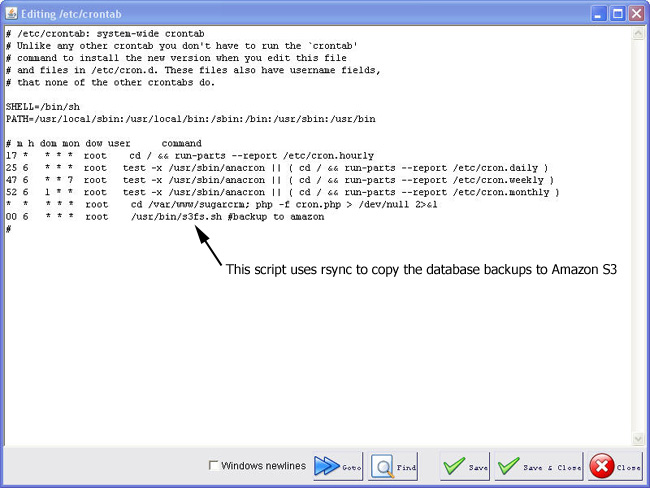The height and width of the screenshot is (488, 650).
Task: Click the sugarcrm cron.php line
Action: pos(222,205)
